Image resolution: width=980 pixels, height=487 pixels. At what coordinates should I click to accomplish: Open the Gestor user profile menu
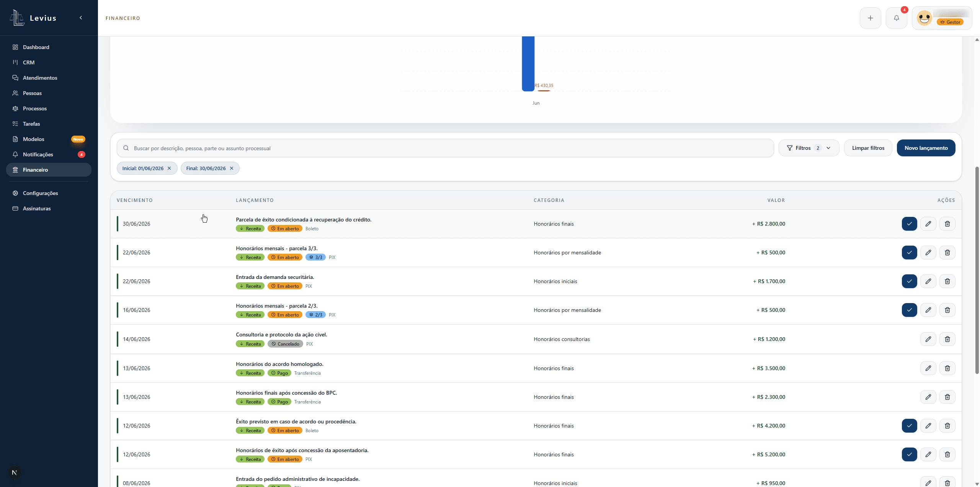pyautogui.click(x=942, y=18)
